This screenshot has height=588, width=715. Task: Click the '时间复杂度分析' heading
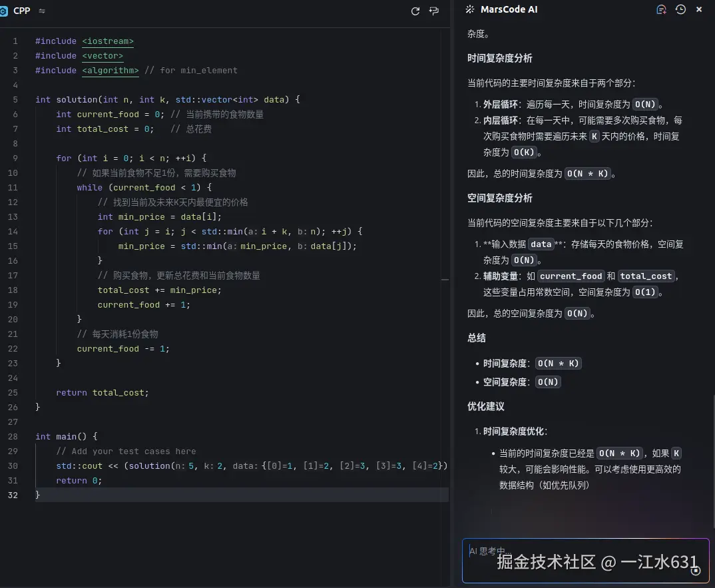(500, 59)
